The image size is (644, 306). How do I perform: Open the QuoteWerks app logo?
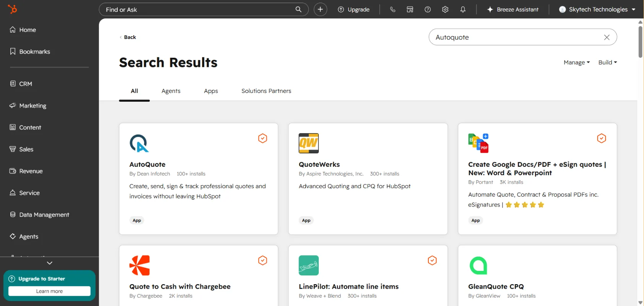308,143
